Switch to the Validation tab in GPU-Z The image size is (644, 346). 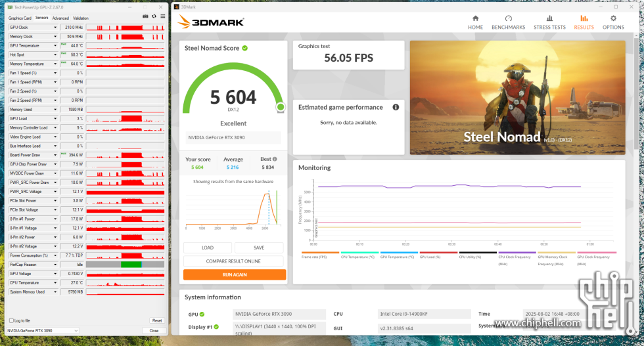80,18
